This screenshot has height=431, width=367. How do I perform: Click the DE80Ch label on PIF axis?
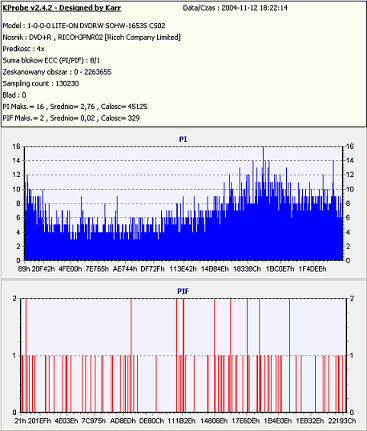(152, 421)
